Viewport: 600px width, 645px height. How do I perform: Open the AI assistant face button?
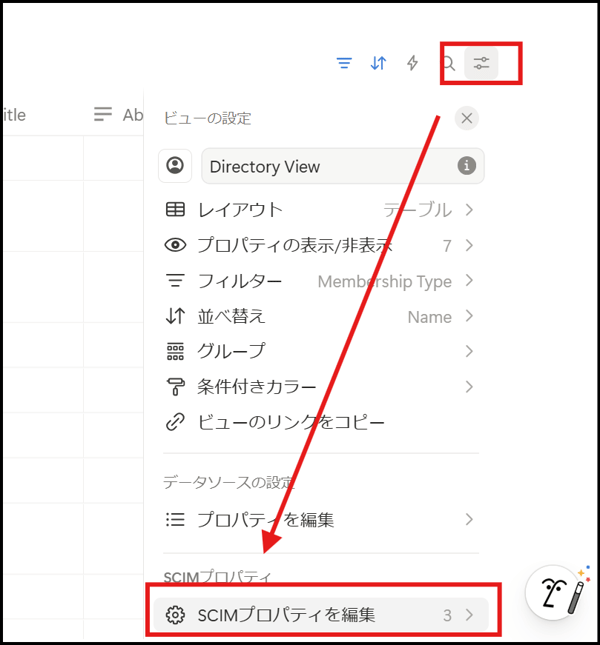(x=558, y=597)
